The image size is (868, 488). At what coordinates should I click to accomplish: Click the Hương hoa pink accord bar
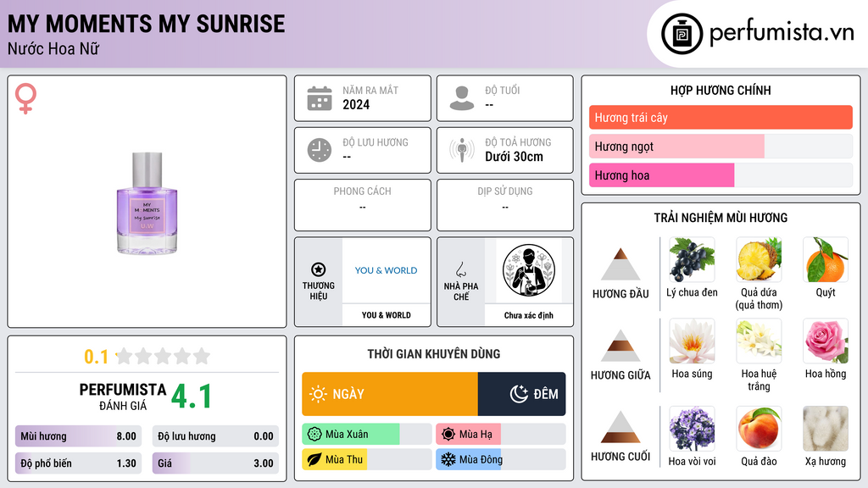coord(721,175)
